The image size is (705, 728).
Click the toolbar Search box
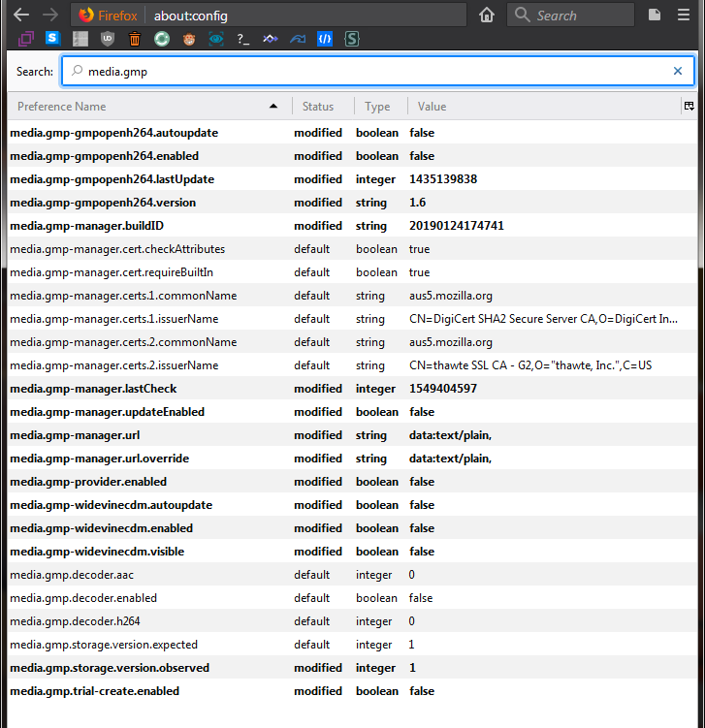(x=570, y=15)
